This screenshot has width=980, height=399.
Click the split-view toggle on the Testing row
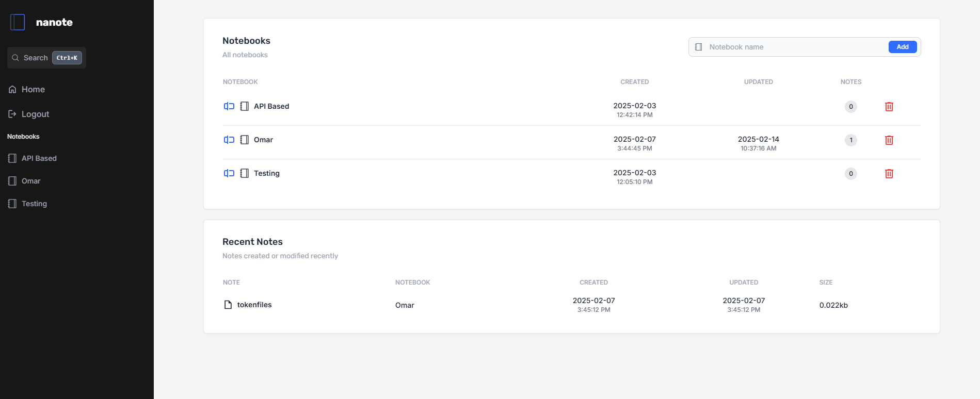[x=229, y=173]
